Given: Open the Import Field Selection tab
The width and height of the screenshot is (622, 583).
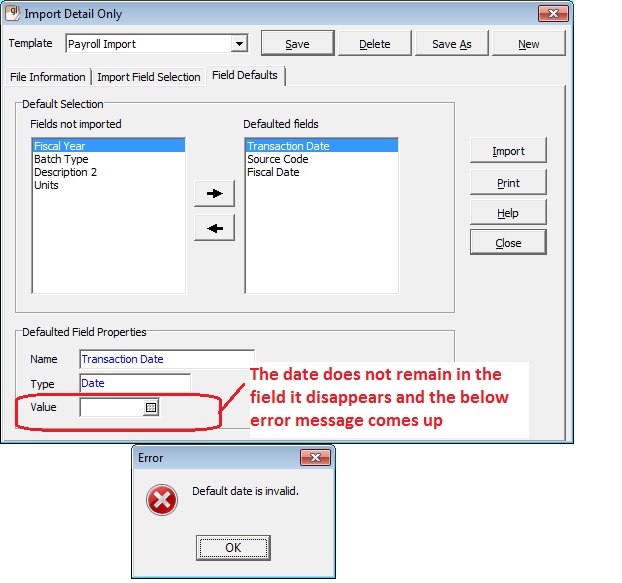Looking at the screenshot, I should coord(148,77).
